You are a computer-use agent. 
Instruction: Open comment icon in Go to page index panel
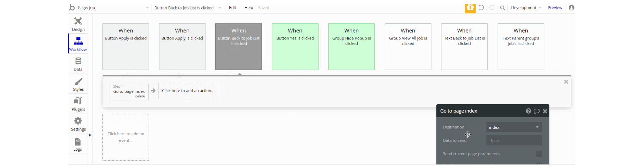[537, 111]
